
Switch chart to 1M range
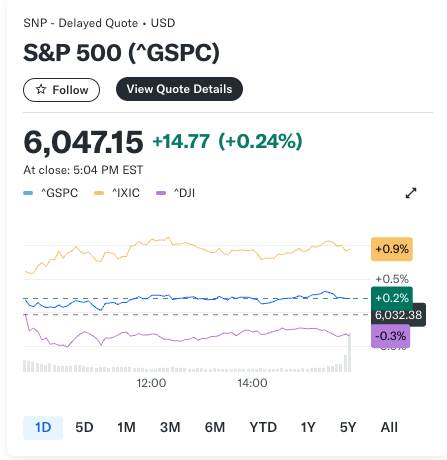coord(126,428)
